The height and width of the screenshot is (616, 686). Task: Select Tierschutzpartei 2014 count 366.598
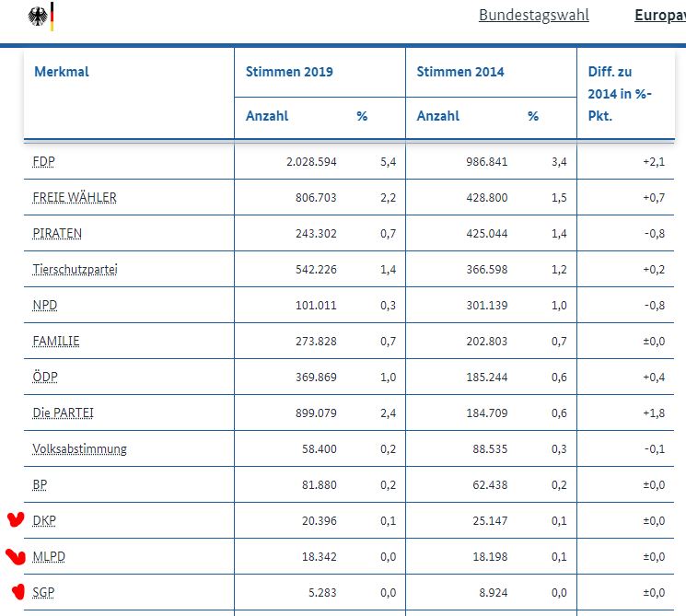pyautogui.click(x=487, y=270)
